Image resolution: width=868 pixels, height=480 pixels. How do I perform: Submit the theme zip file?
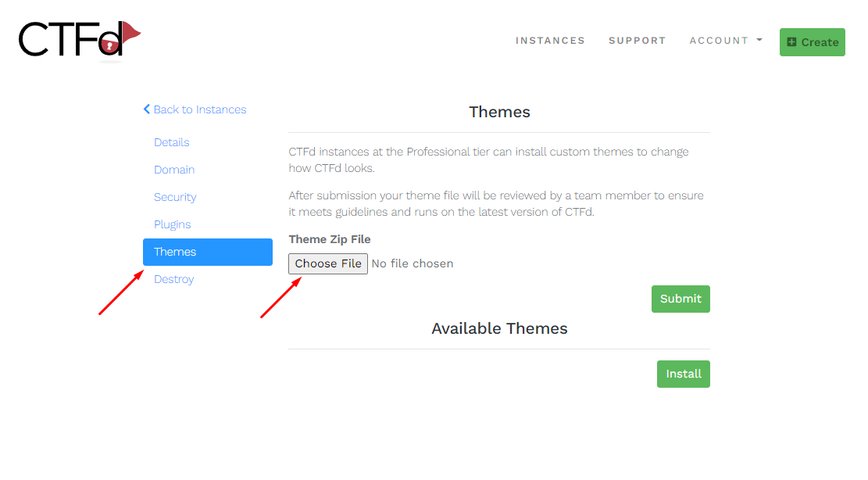point(680,299)
